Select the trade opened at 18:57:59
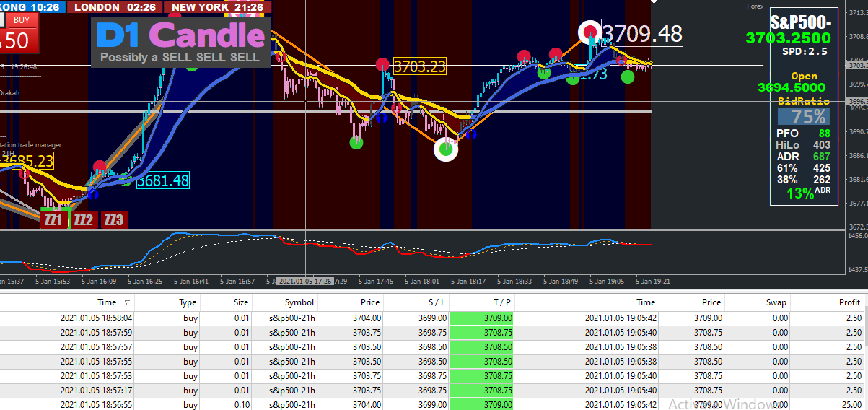 (431, 333)
